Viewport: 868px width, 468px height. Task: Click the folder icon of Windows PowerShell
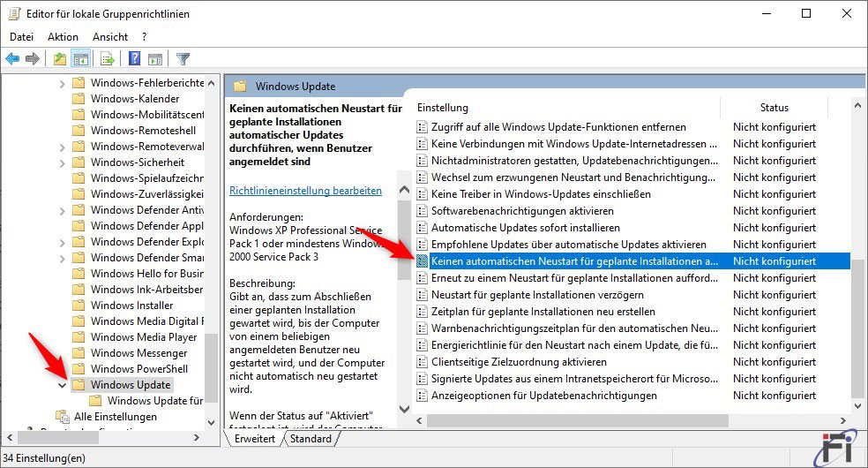[79, 369]
